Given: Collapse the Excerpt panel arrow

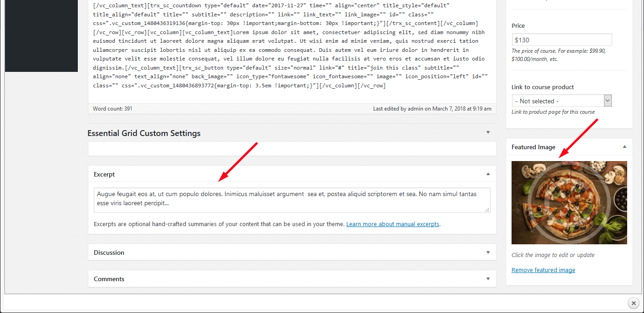Looking at the screenshot, I should click(x=488, y=174).
